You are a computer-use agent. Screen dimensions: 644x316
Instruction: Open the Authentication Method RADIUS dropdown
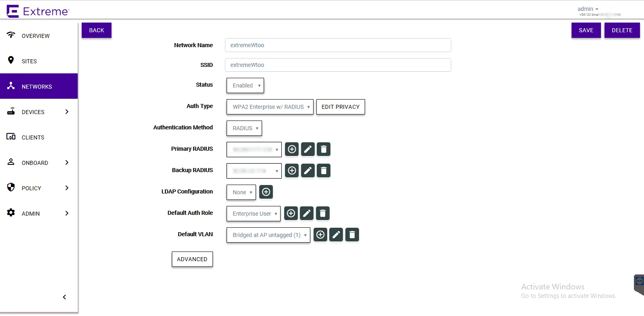(x=244, y=128)
